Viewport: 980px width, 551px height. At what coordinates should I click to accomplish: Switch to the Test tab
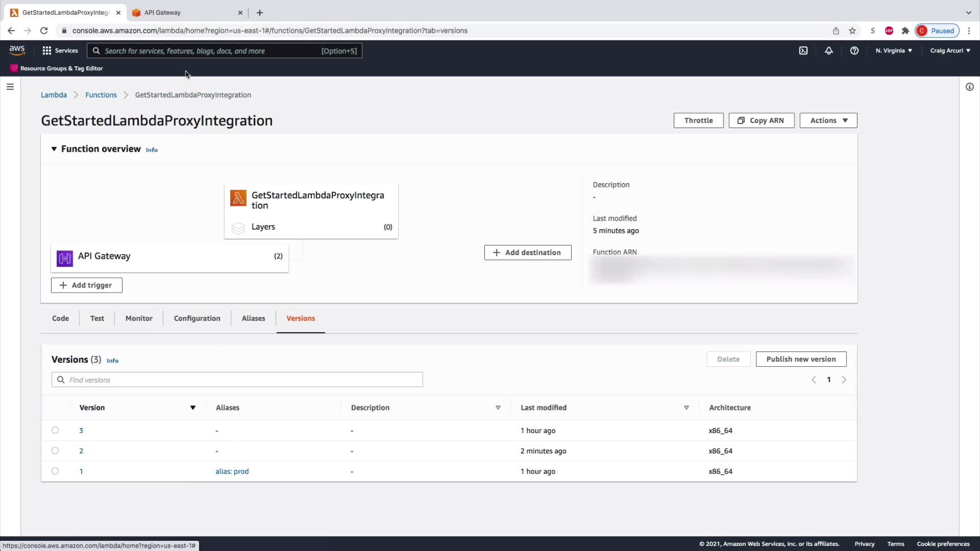click(x=97, y=319)
